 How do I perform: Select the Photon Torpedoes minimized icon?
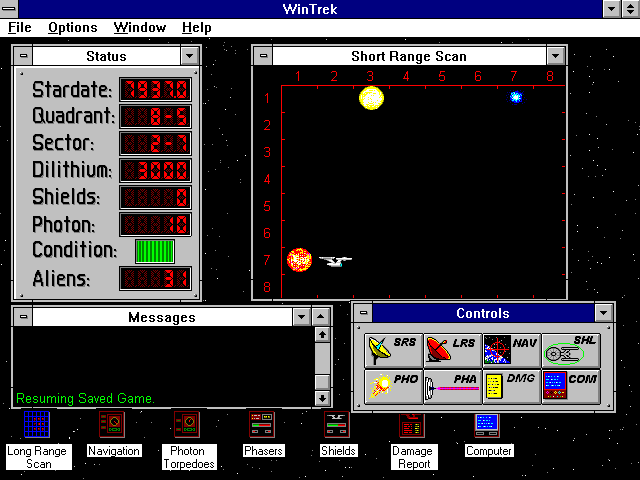(187, 424)
